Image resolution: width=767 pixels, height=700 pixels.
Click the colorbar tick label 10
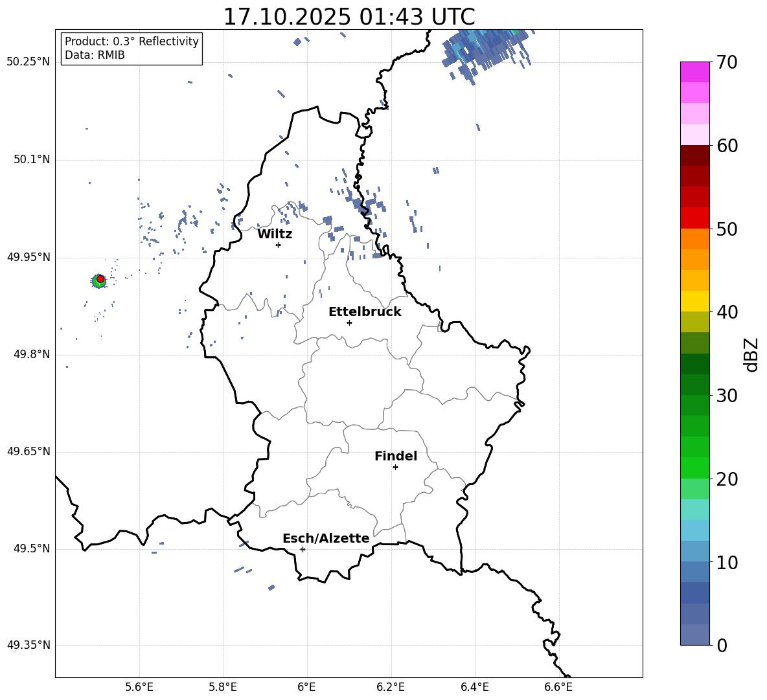click(727, 562)
